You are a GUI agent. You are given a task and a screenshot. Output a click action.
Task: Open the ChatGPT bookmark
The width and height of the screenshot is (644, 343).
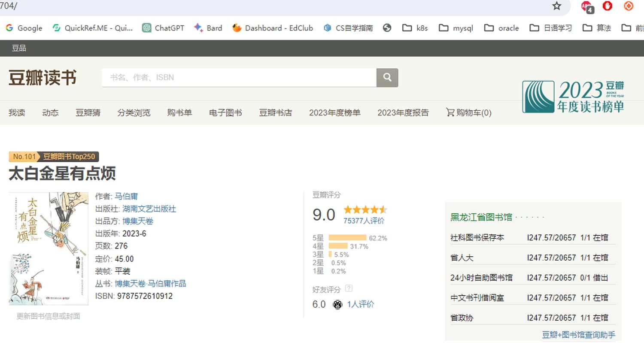pyautogui.click(x=163, y=28)
